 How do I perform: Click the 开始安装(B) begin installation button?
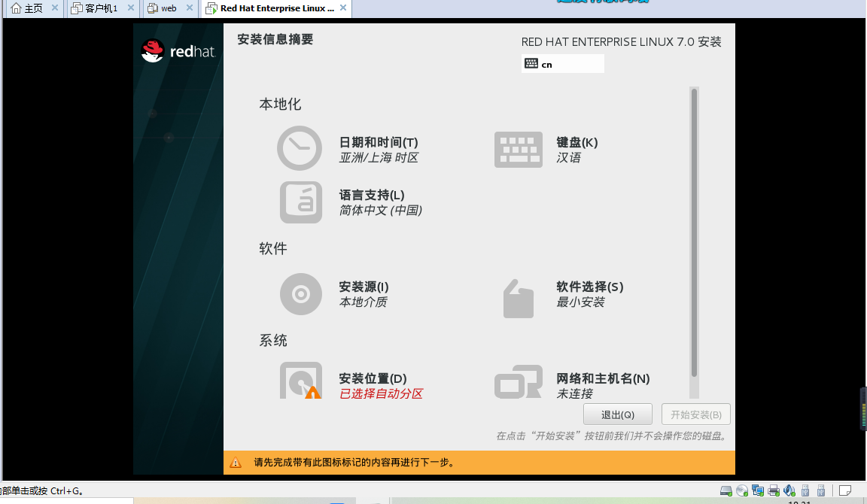695,414
